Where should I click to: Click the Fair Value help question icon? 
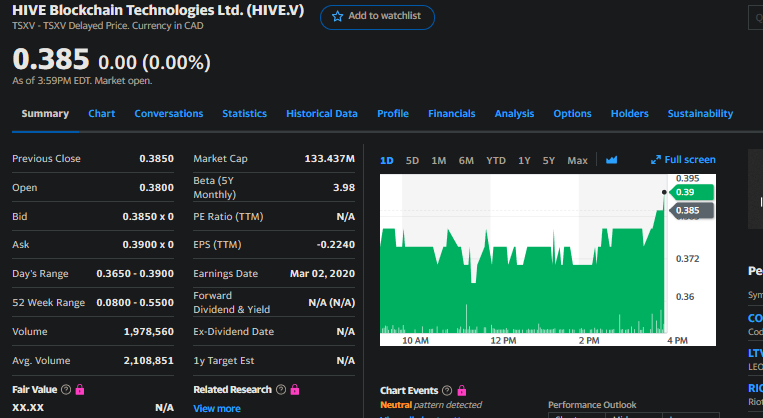coord(66,389)
